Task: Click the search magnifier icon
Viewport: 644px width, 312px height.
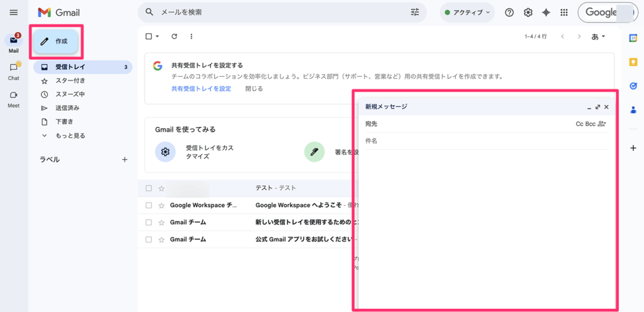Action: tap(150, 13)
